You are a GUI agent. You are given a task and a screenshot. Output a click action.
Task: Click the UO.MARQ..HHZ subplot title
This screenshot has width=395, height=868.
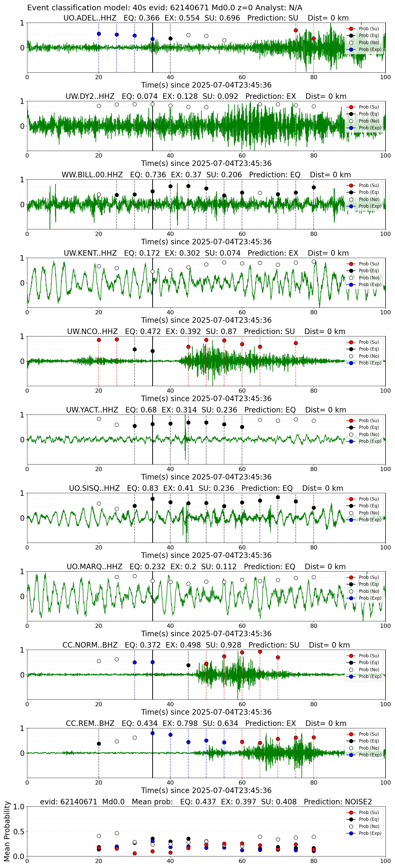pyautogui.click(x=206, y=566)
